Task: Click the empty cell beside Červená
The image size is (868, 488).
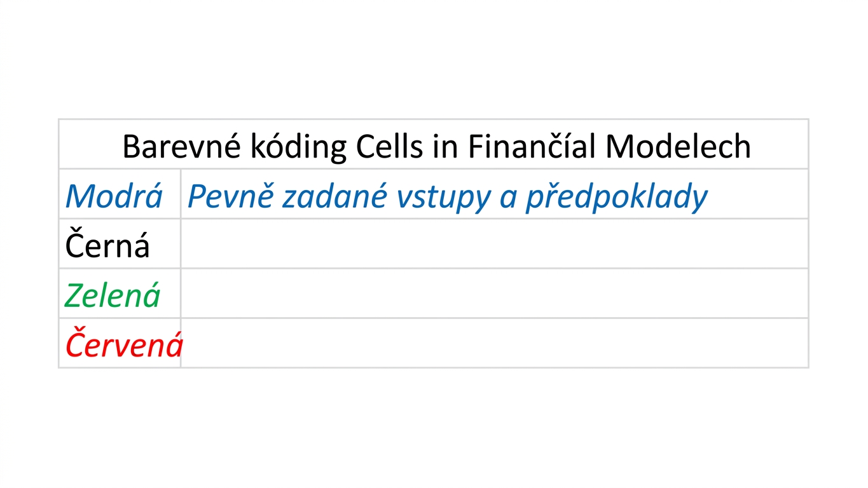Action: click(x=494, y=342)
